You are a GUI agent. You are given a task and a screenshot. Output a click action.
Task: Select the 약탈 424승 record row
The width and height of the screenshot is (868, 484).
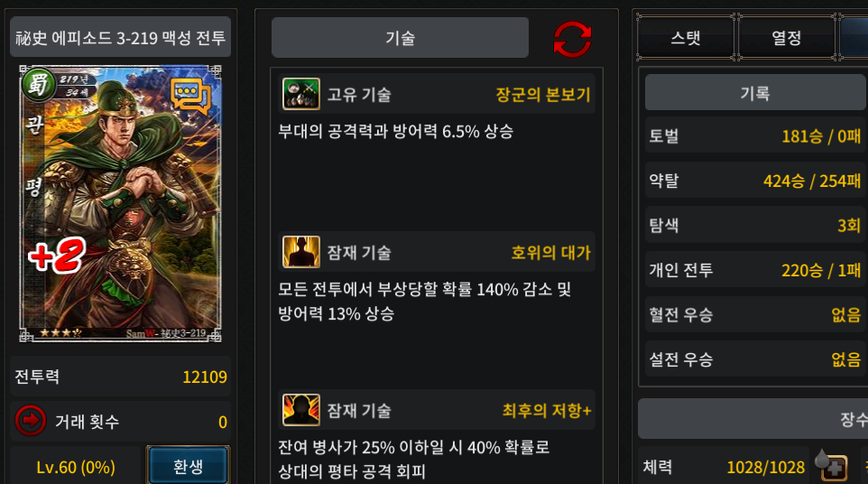[x=755, y=180]
